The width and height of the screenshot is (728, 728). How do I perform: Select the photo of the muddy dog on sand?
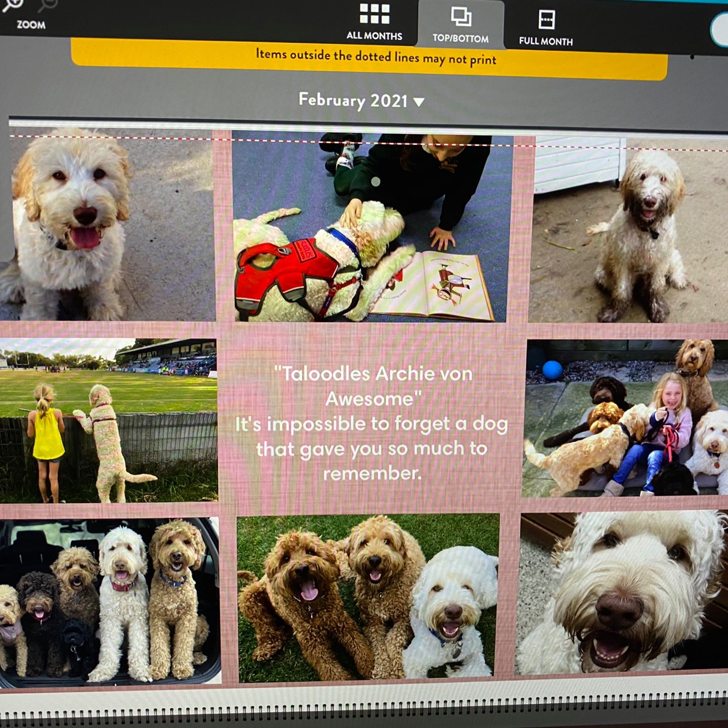point(628,231)
